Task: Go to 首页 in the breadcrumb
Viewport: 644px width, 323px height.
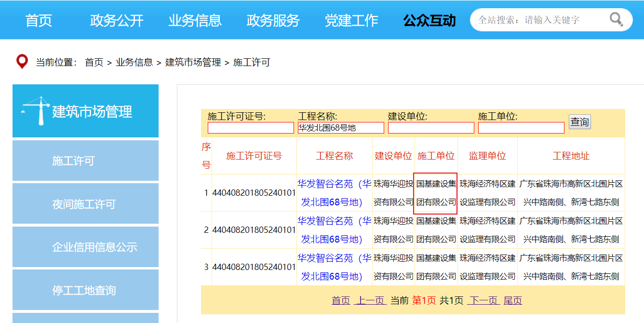Action: pyautogui.click(x=94, y=62)
